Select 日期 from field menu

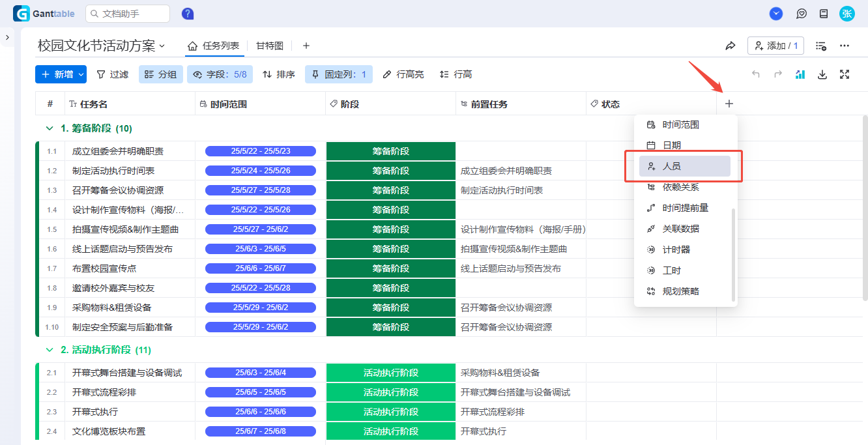[685, 145]
